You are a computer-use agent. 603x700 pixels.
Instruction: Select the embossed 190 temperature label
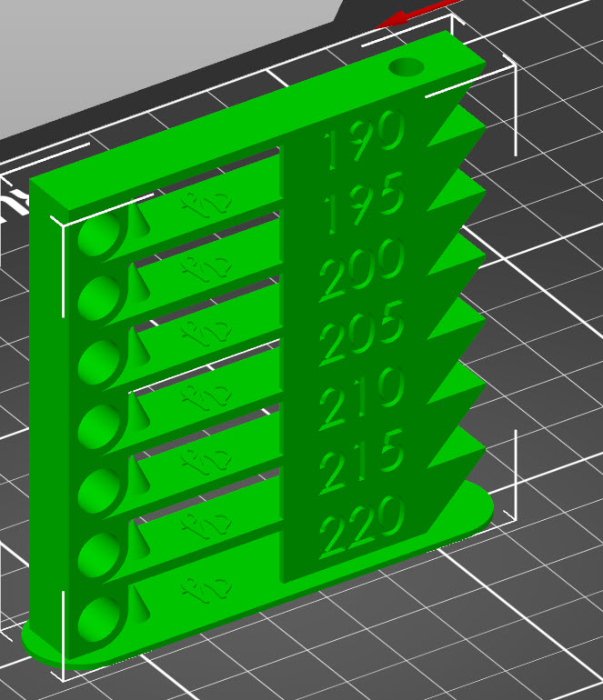364,140
